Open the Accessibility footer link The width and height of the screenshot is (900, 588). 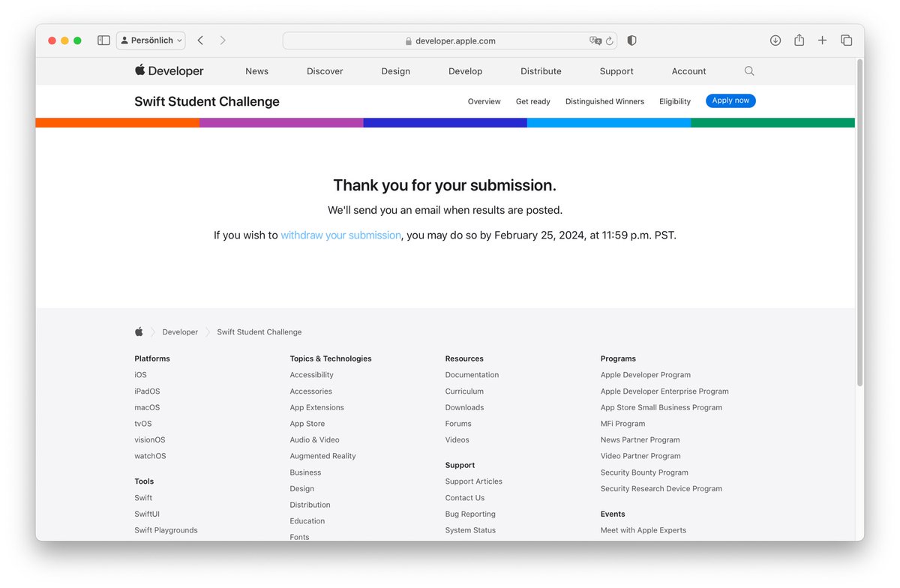(x=312, y=375)
